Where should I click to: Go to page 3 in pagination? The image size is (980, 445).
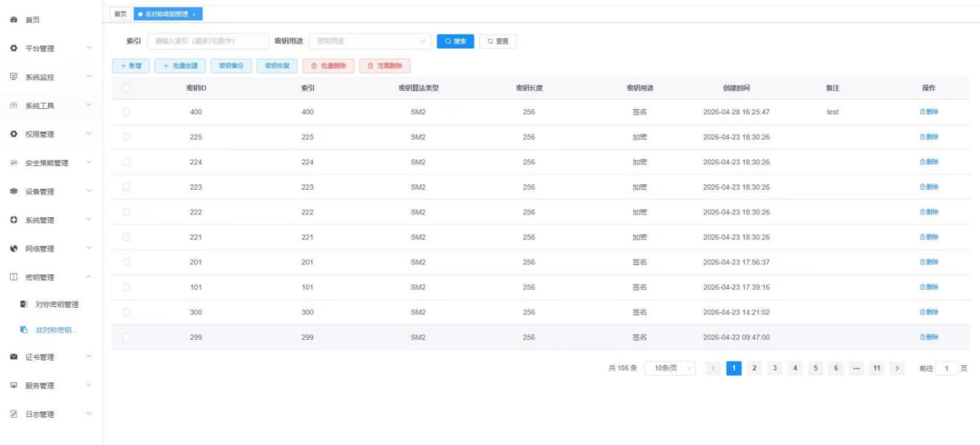pyautogui.click(x=774, y=369)
